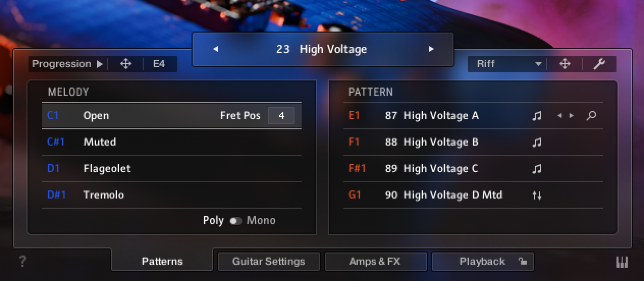Open wrench settings icon
The height and width of the screenshot is (281, 644).
(x=599, y=64)
